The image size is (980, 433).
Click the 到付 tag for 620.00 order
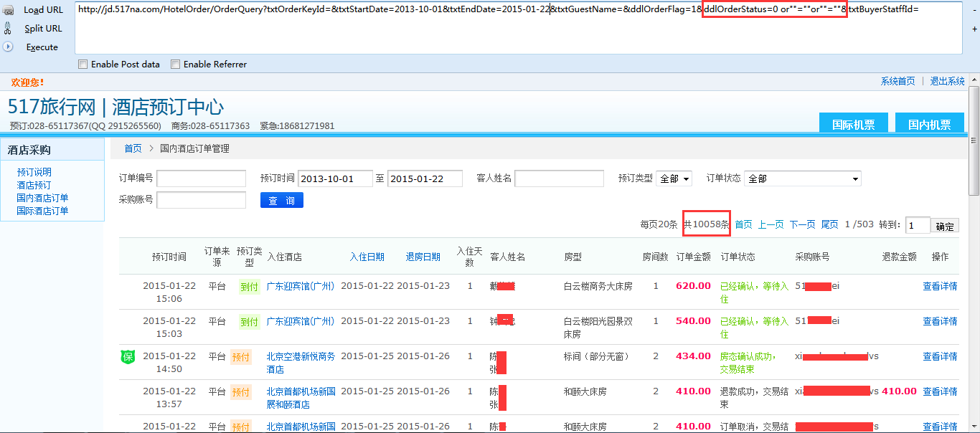[x=249, y=287]
